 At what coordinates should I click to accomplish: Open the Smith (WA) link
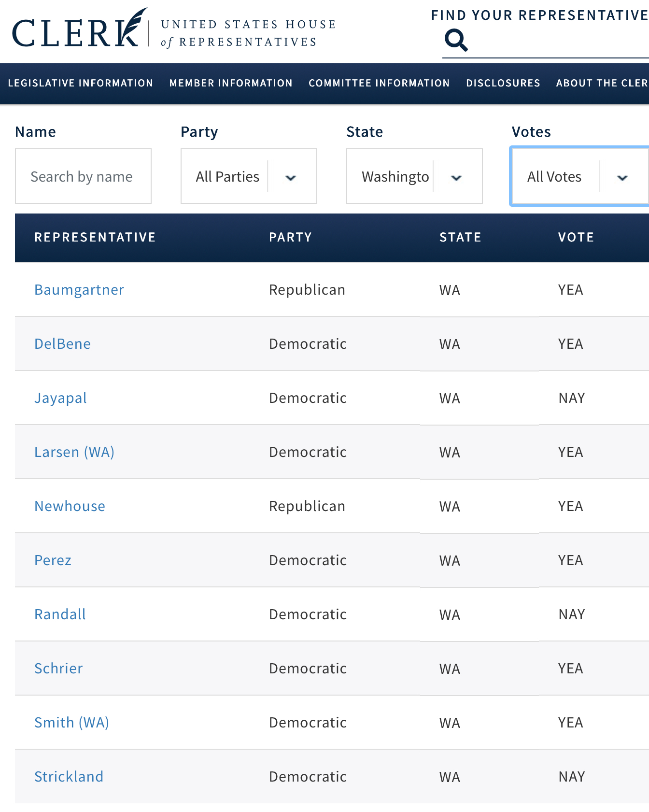pyautogui.click(x=71, y=723)
